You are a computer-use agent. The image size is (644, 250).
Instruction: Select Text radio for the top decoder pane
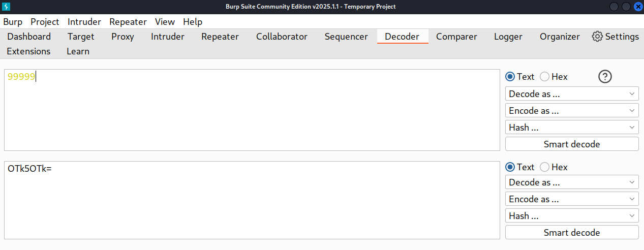point(510,77)
